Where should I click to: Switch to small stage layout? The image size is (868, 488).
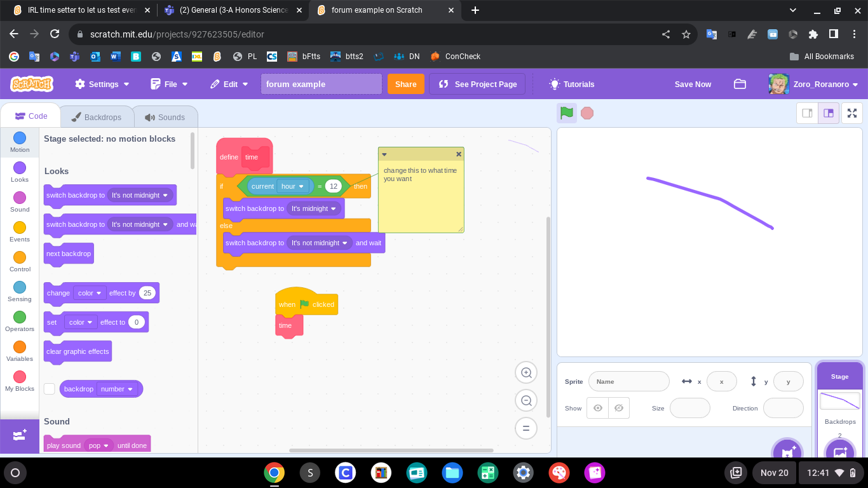click(808, 113)
